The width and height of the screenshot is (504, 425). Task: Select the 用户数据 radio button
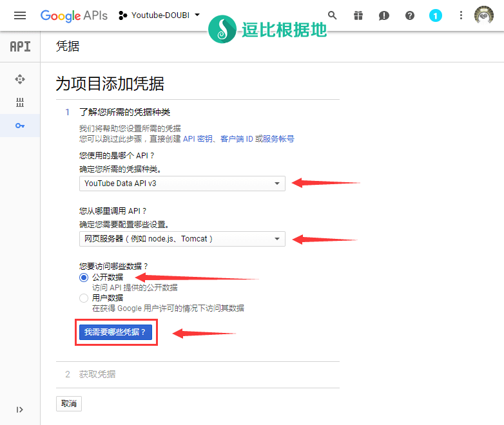[84, 298]
